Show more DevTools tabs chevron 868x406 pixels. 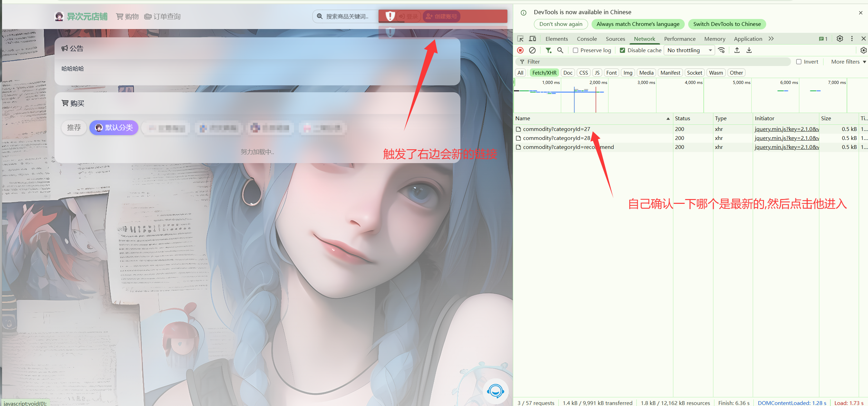pos(771,39)
